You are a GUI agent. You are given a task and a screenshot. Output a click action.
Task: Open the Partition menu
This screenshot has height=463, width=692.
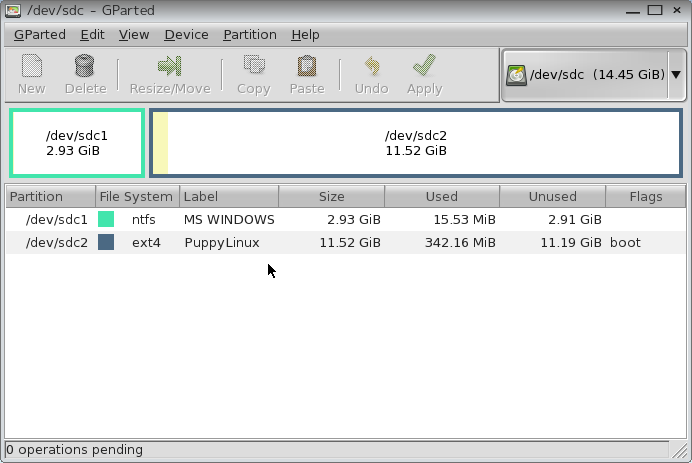click(x=250, y=34)
